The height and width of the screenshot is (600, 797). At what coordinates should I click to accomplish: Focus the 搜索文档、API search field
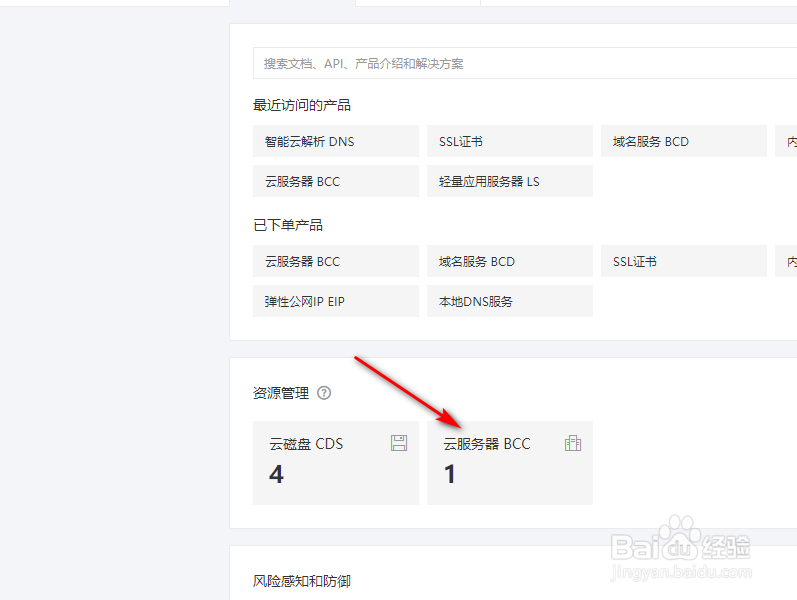(525, 64)
